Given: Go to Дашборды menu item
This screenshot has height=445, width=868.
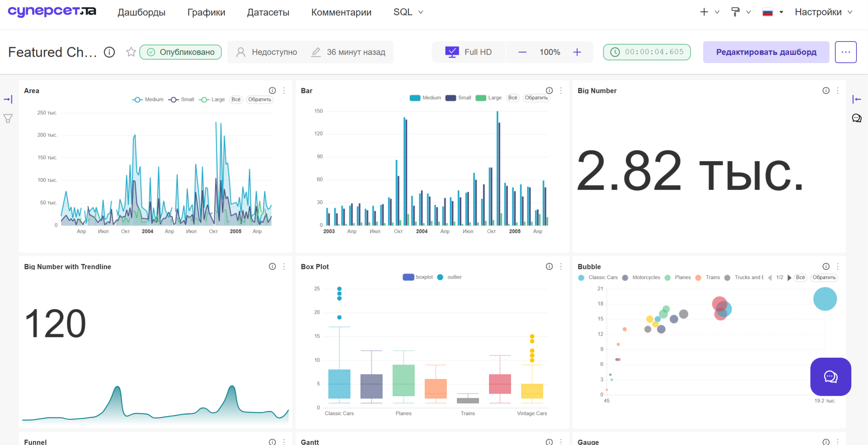Looking at the screenshot, I should point(141,12).
